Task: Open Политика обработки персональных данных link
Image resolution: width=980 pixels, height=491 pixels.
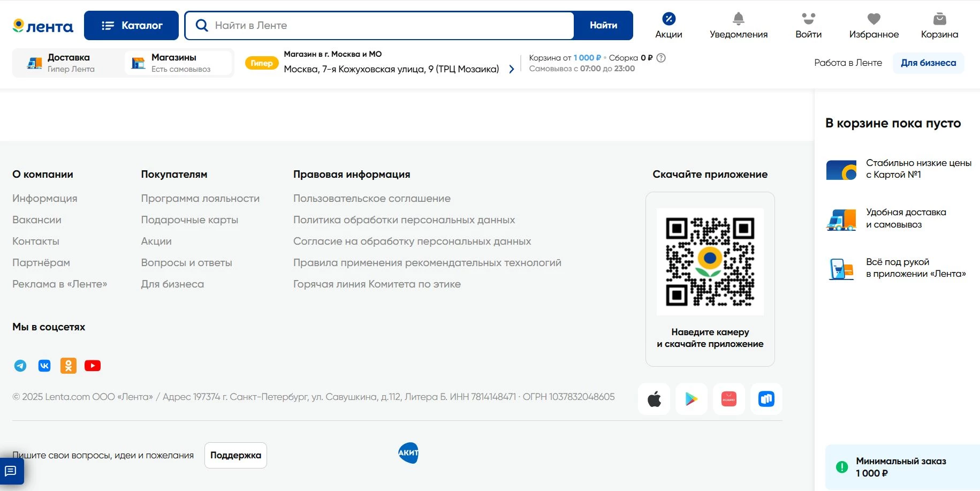Action: click(x=404, y=220)
